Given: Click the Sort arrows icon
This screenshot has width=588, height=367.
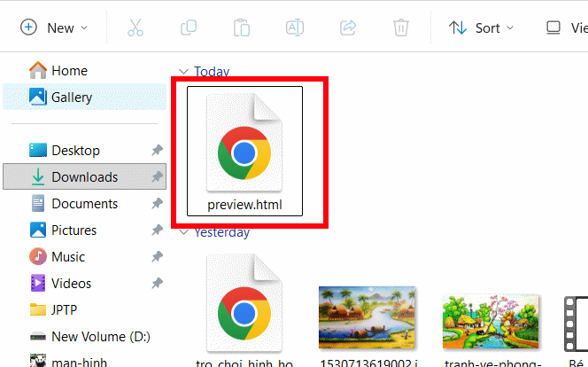Looking at the screenshot, I should [x=458, y=27].
